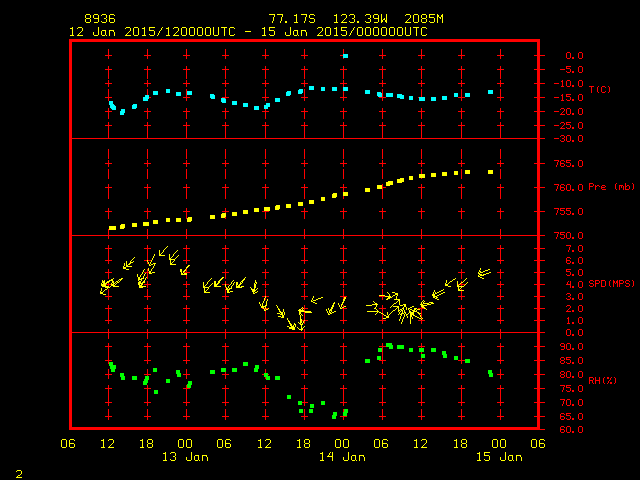Click the elevation 2085M label
Screen dimensions: 640x480
point(424,19)
